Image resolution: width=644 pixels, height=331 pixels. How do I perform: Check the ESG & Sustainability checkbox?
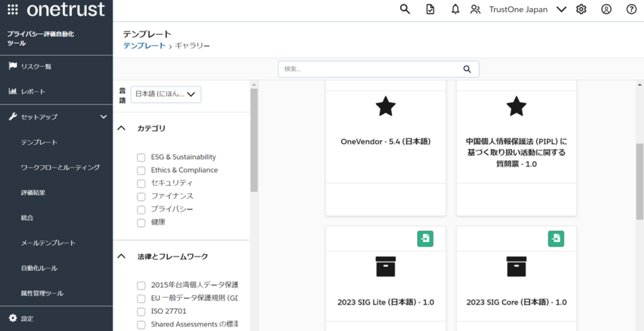[x=141, y=157]
